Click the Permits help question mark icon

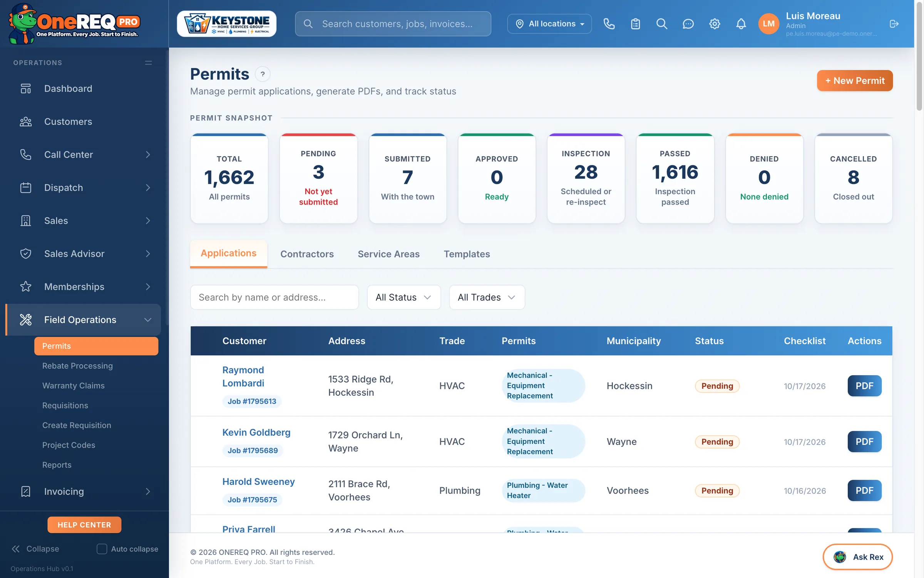click(263, 74)
